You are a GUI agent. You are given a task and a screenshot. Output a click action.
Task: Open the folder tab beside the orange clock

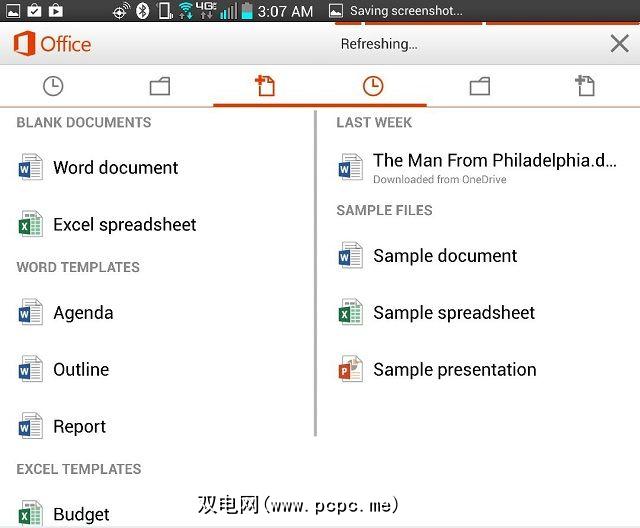pyautogui.click(x=480, y=86)
